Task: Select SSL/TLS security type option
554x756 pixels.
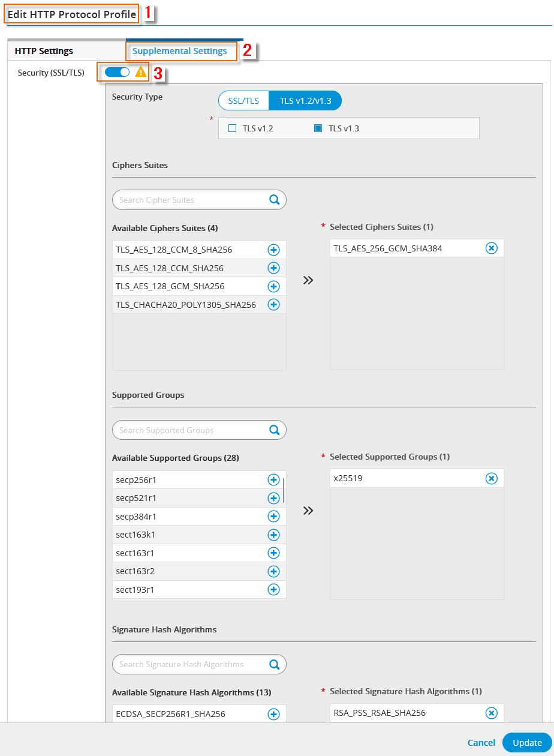Action: pos(243,101)
